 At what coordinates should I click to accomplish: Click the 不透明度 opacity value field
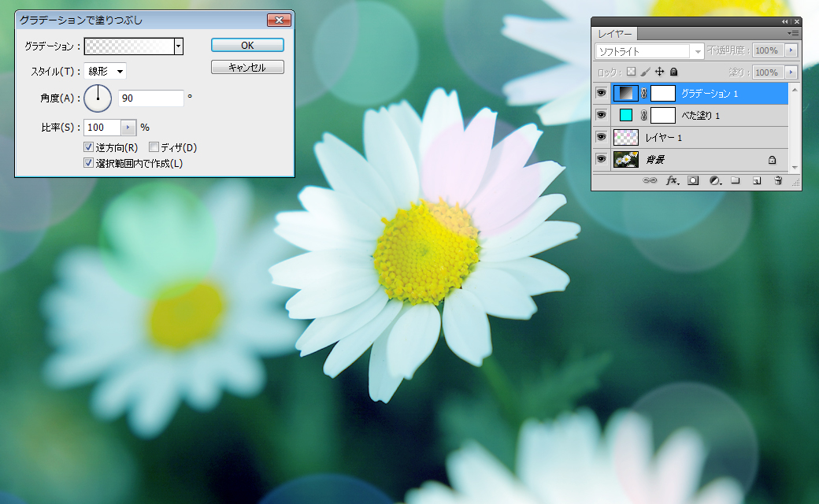pos(769,50)
